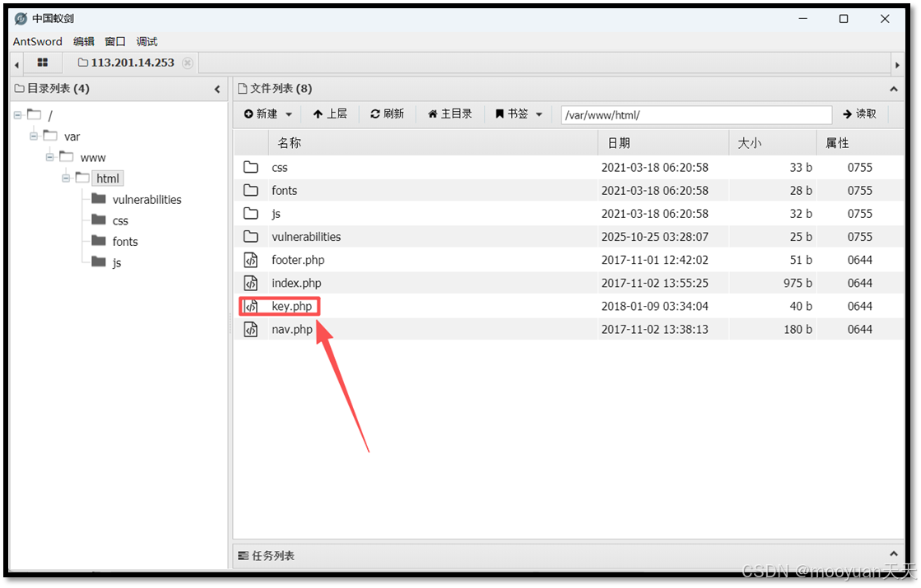921x588 pixels.
Task: Collapse the root / tree node
Action: coord(17,115)
